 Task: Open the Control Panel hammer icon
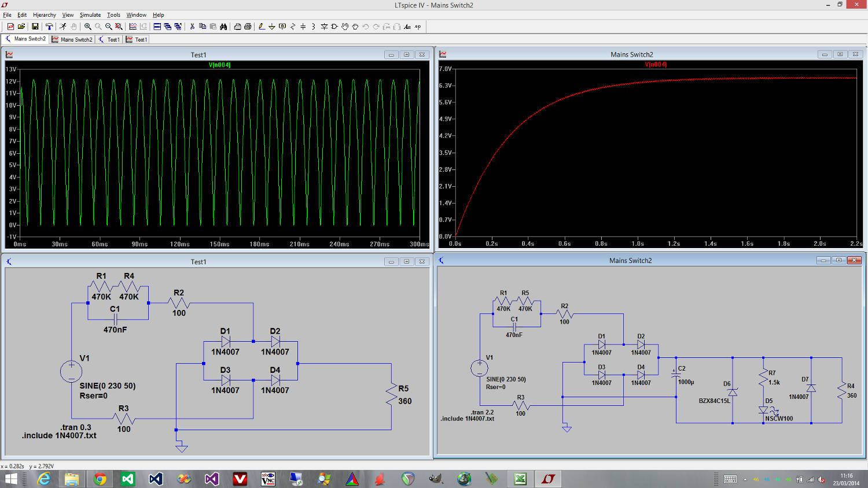click(49, 27)
